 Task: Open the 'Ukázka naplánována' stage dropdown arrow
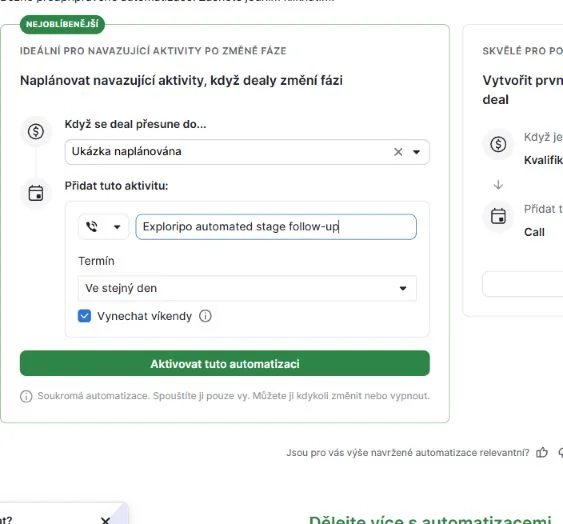[417, 152]
